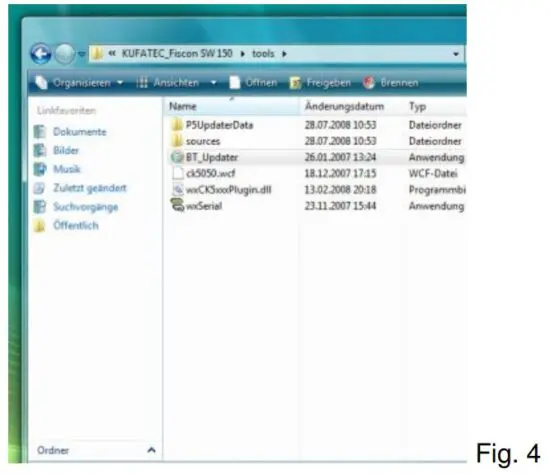Open Dokumente in favorite links
Viewport: 550px width, 474px height.
[x=80, y=132]
